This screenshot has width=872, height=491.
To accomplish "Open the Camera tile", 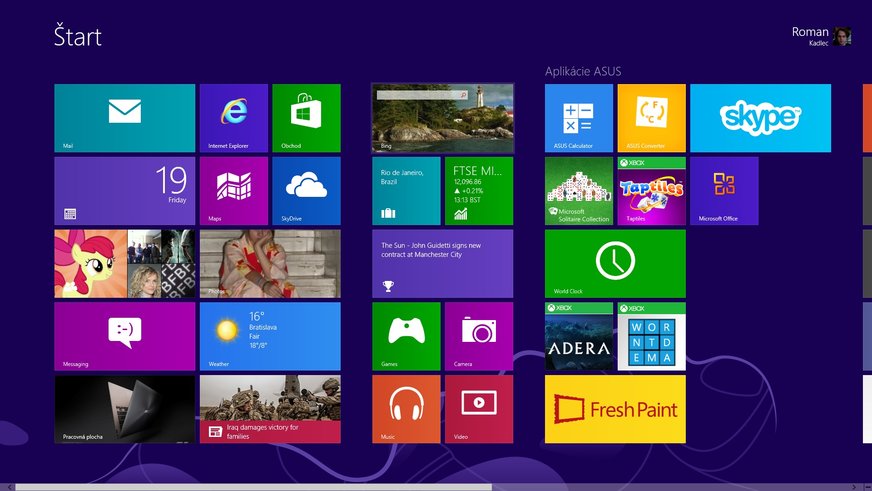I will [x=479, y=336].
